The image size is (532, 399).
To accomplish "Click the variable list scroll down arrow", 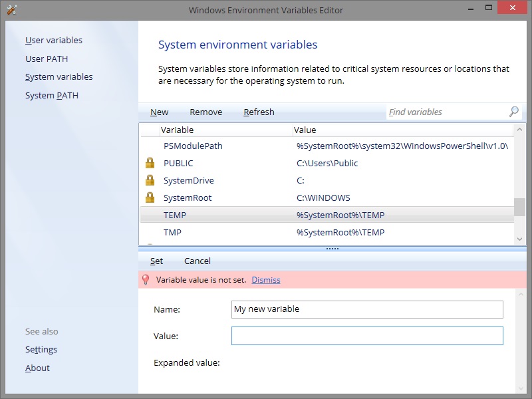I will click(519, 239).
